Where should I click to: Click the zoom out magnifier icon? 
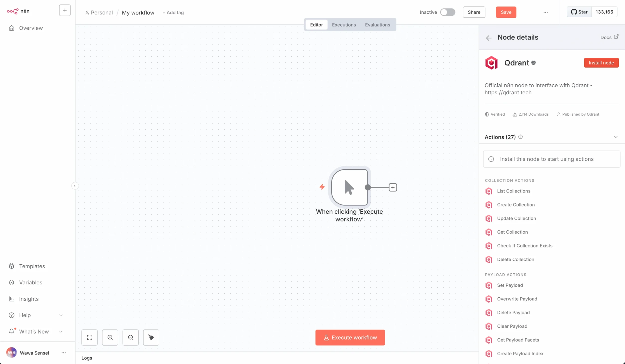tap(130, 337)
